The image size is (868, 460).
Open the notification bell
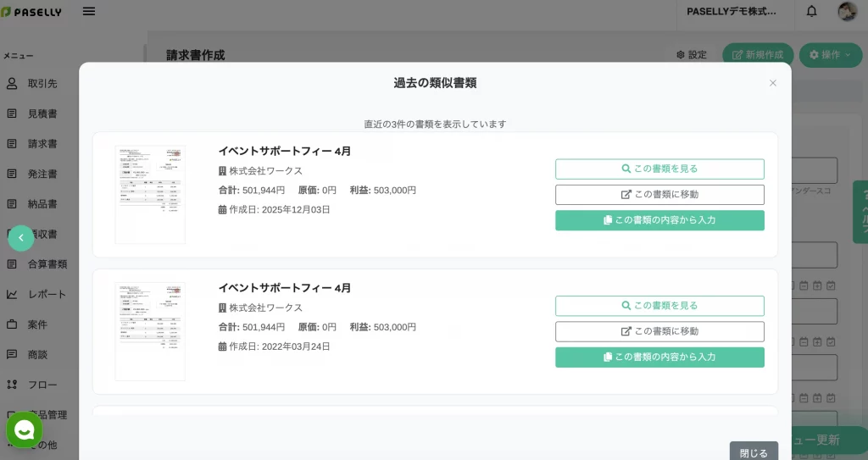[811, 11]
